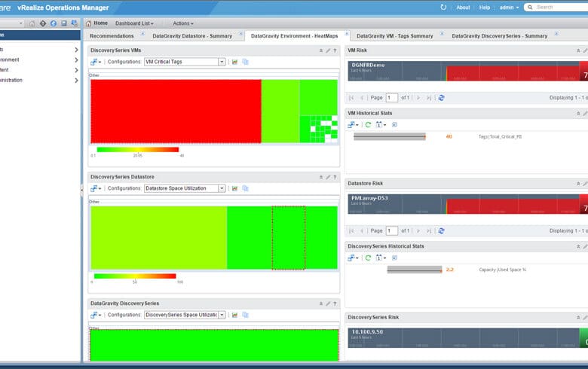Screen dimensions: 588x369
Task: Close the DataGravity Datastore - Summary tab
Action: point(240,34)
